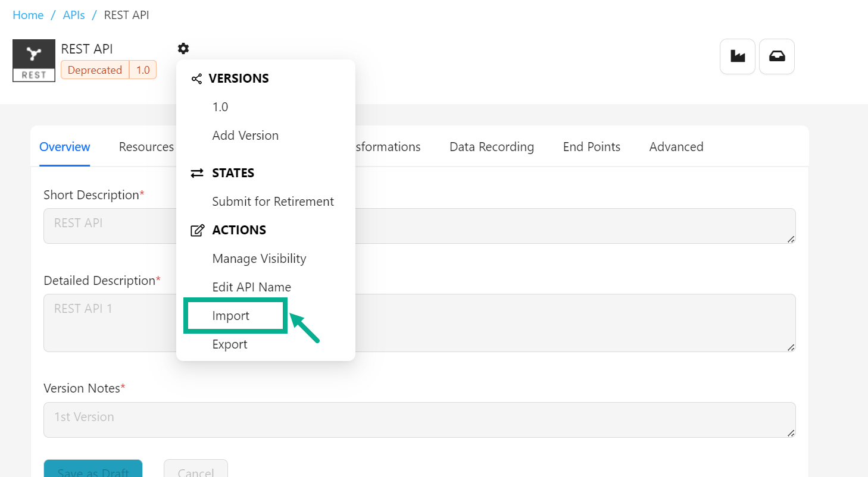Click the Save as Draft button

tap(93, 470)
